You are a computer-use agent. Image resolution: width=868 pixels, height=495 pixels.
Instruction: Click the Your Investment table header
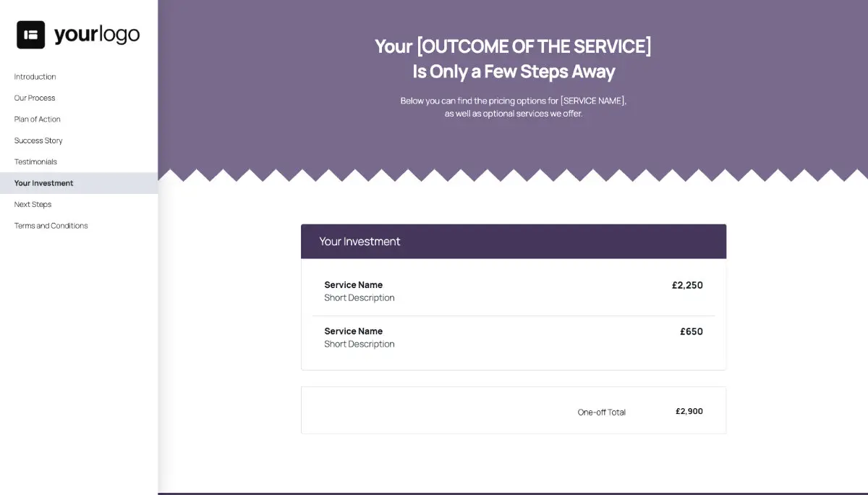coord(360,241)
